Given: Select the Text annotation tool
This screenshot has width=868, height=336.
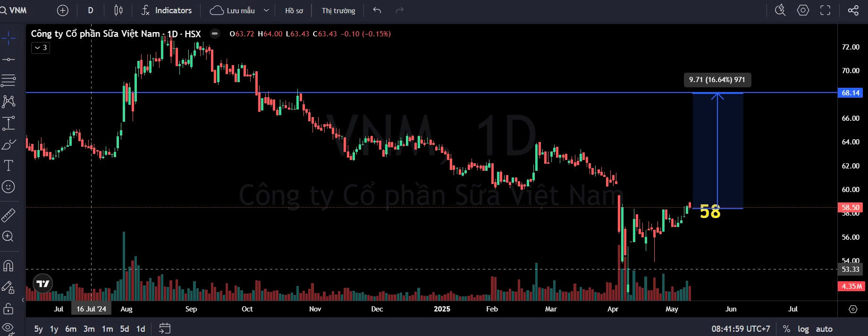Looking at the screenshot, I should (8, 166).
